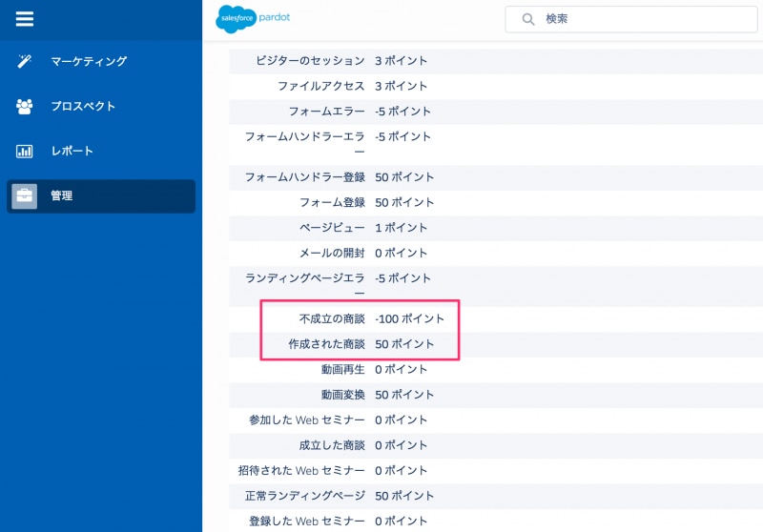The image size is (763, 532).
Task: Click 作成された商談 50 ポイント value
Action: click(404, 344)
